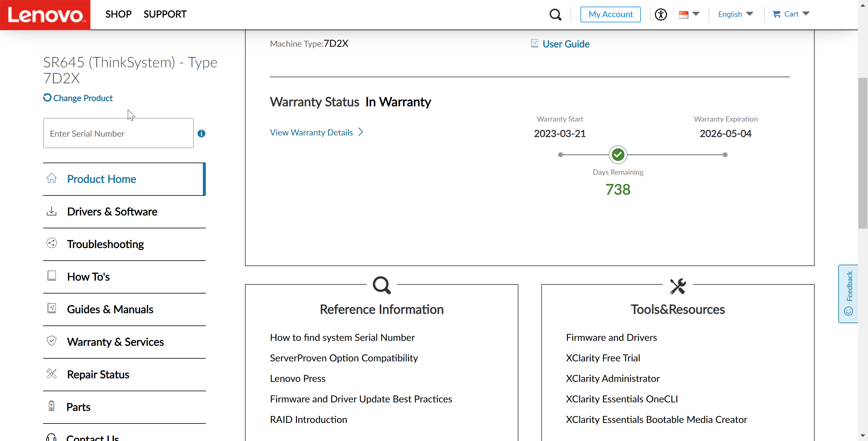Image resolution: width=868 pixels, height=441 pixels.
Task: Open XClarity Free Trial link
Action: (x=603, y=358)
